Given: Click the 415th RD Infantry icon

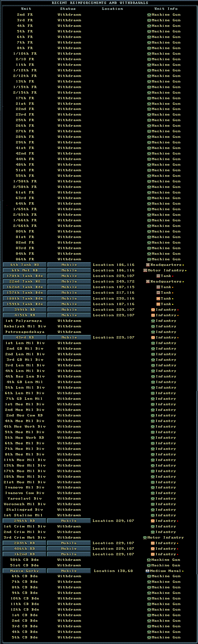Looking at the screenshot, I should [x=153, y=315].
